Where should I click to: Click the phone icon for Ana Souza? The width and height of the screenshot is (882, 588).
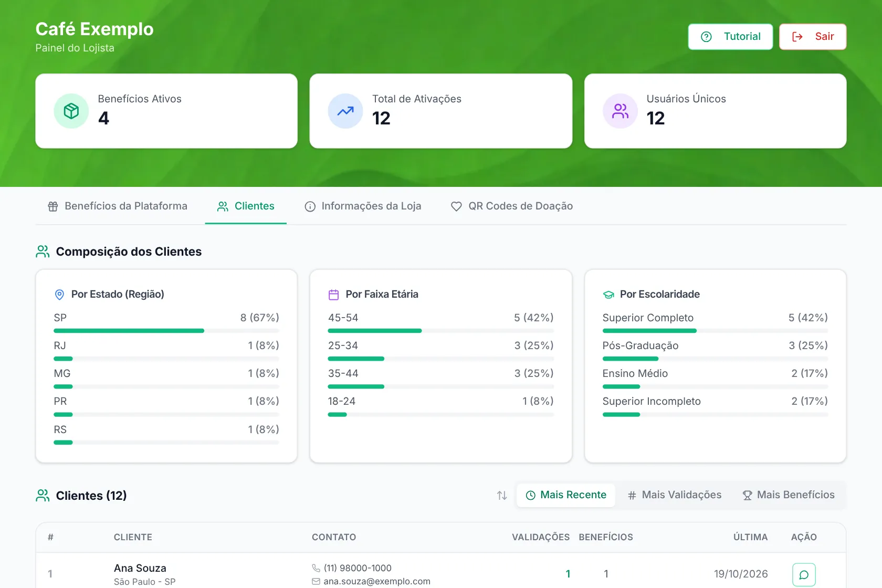pyautogui.click(x=316, y=568)
